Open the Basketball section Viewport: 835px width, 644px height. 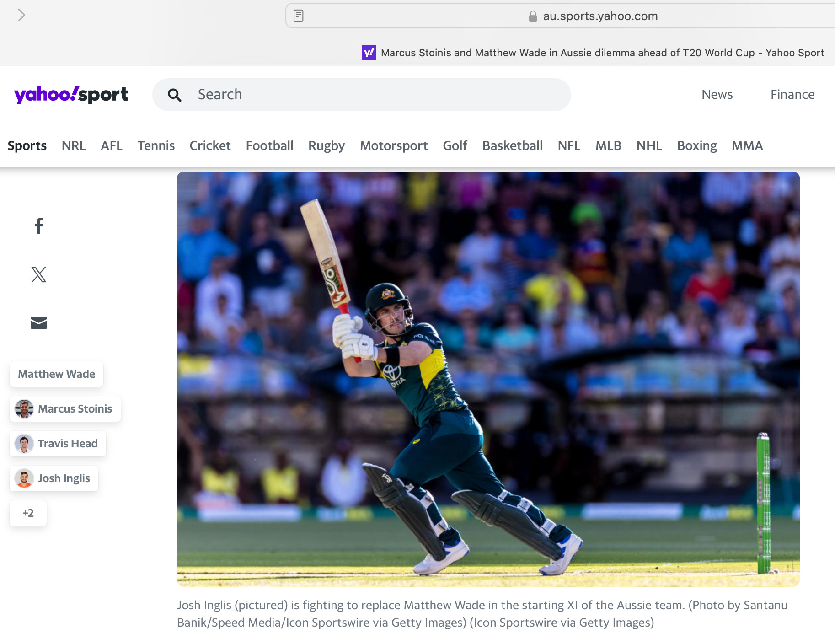click(512, 146)
